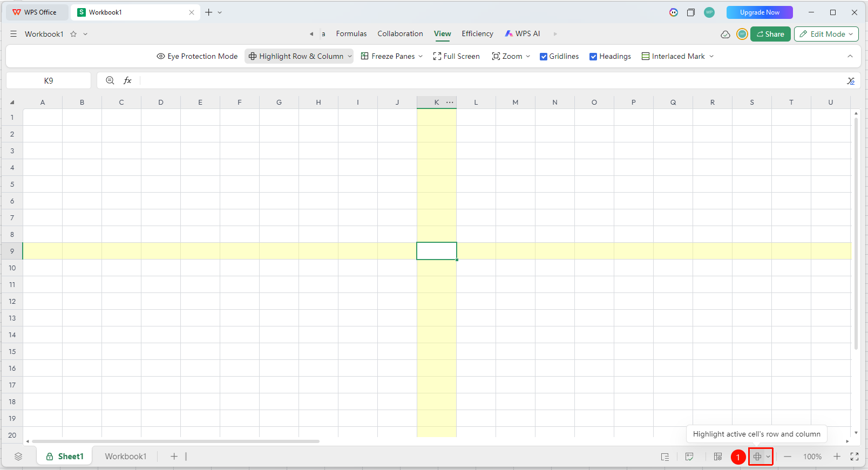868x470 pixels.
Task: Open the Formulas tab
Action: tap(351, 33)
